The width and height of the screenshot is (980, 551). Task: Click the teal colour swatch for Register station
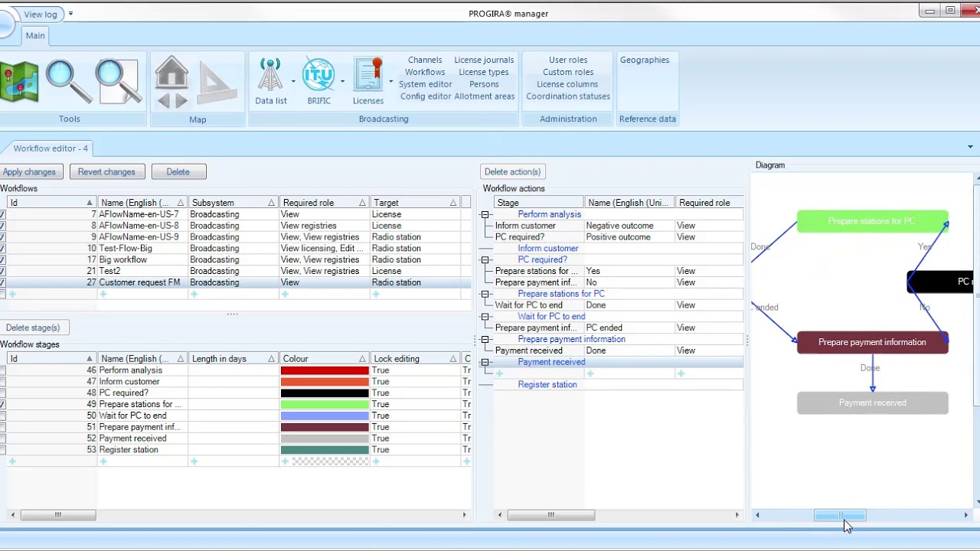point(325,450)
